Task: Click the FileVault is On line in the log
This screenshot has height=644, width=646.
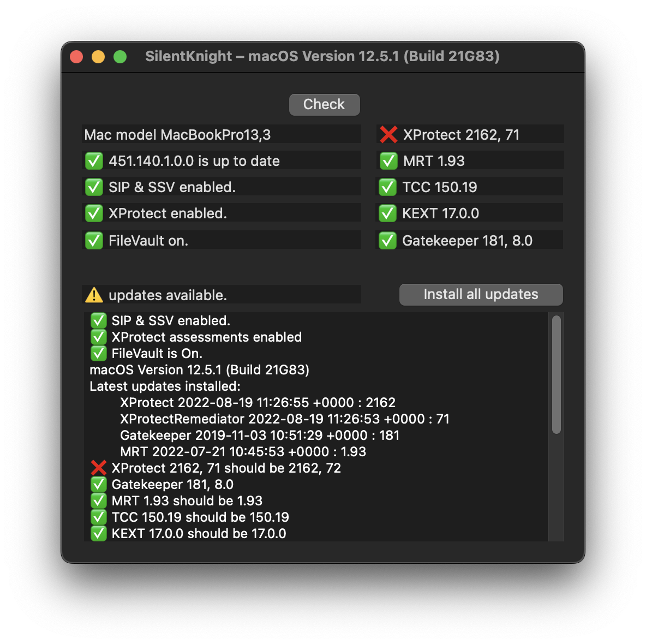Action: (x=156, y=353)
